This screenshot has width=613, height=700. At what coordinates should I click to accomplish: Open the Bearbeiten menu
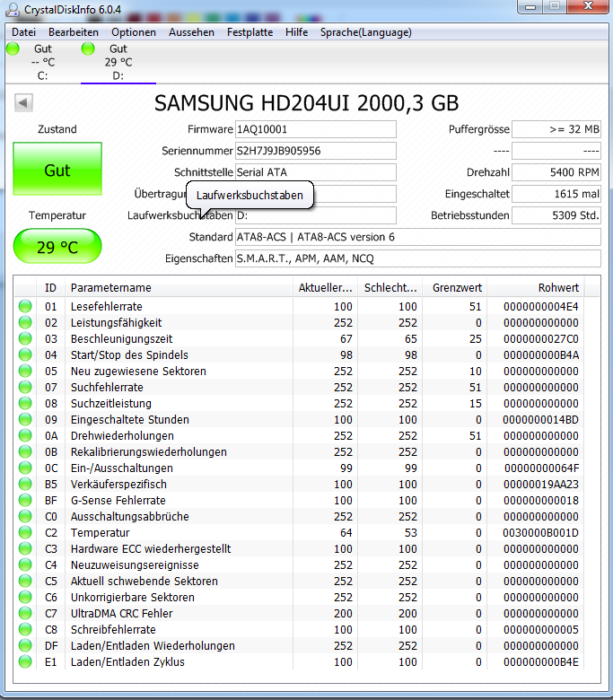pos(74,32)
